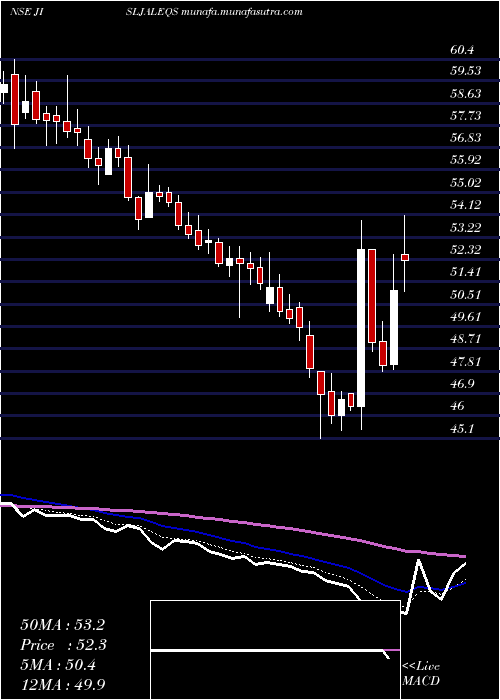Click the 48.71 price axis label

click(x=465, y=339)
